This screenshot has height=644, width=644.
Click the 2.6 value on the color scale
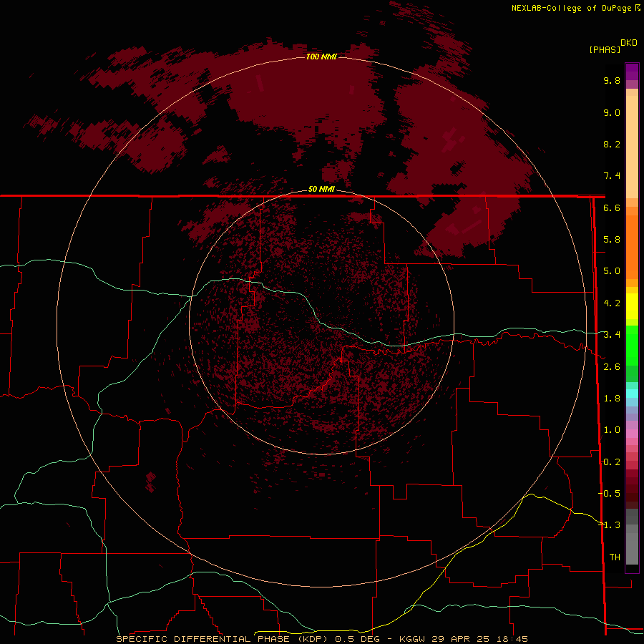(612, 367)
